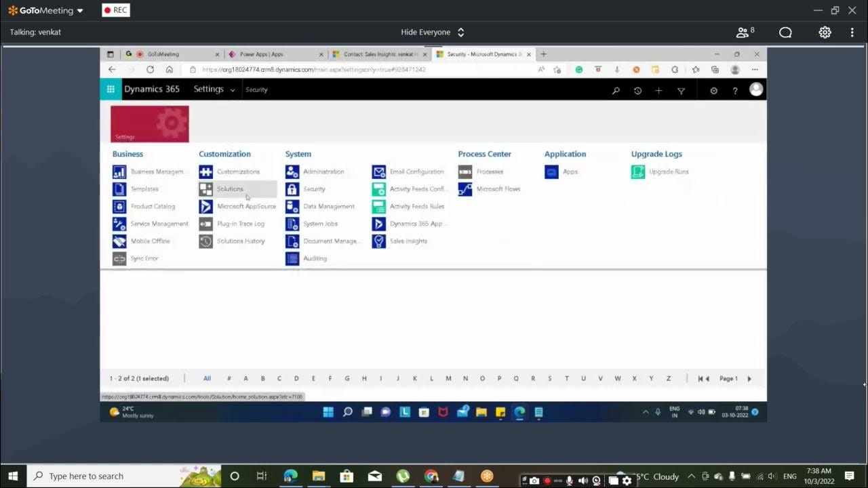Expand the Settings dropdown chevron
868x488 pixels.
[x=233, y=90]
